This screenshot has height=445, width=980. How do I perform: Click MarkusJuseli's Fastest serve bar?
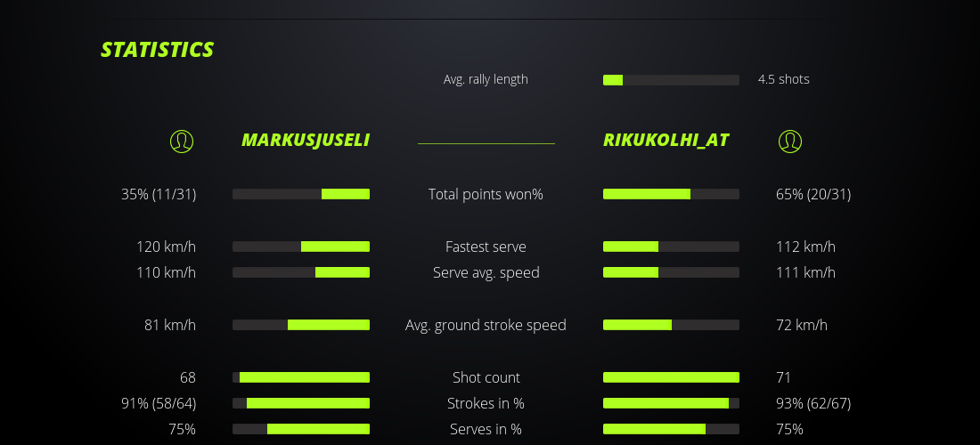tap(301, 247)
